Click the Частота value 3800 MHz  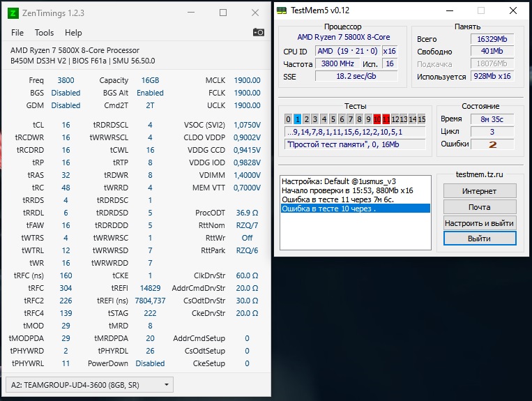pos(337,63)
